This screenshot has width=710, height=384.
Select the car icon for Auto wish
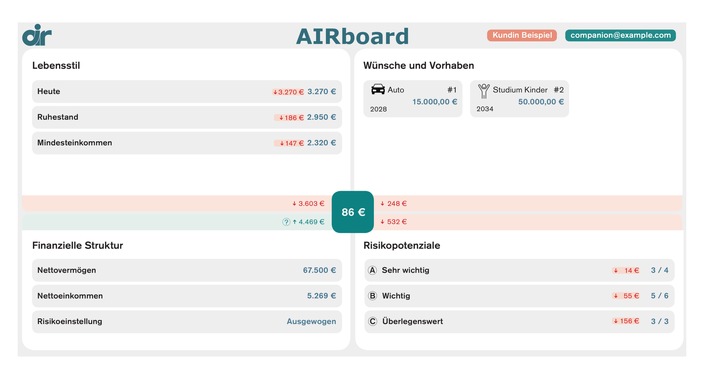[x=378, y=89]
